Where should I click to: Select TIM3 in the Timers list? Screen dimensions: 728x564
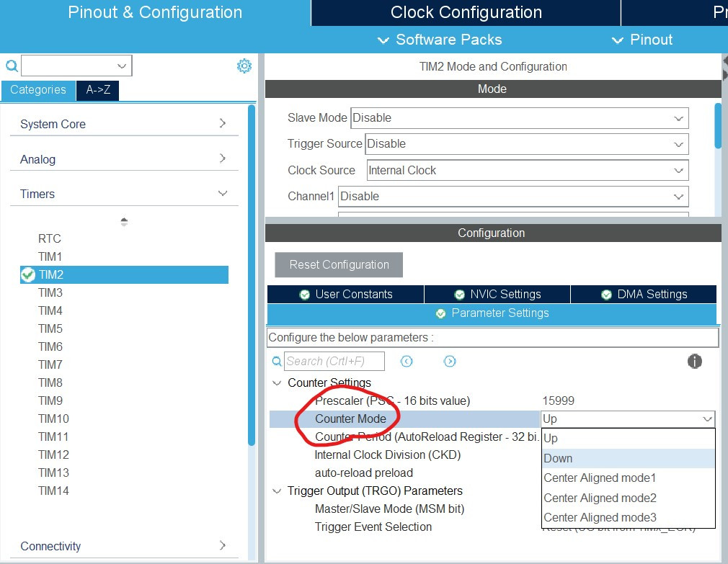tap(50, 292)
